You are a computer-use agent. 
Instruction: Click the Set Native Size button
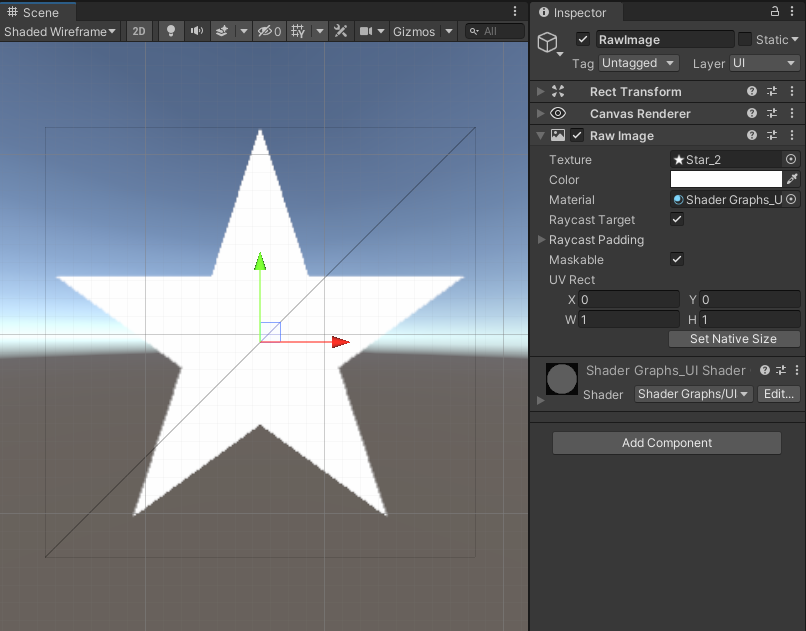733,339
